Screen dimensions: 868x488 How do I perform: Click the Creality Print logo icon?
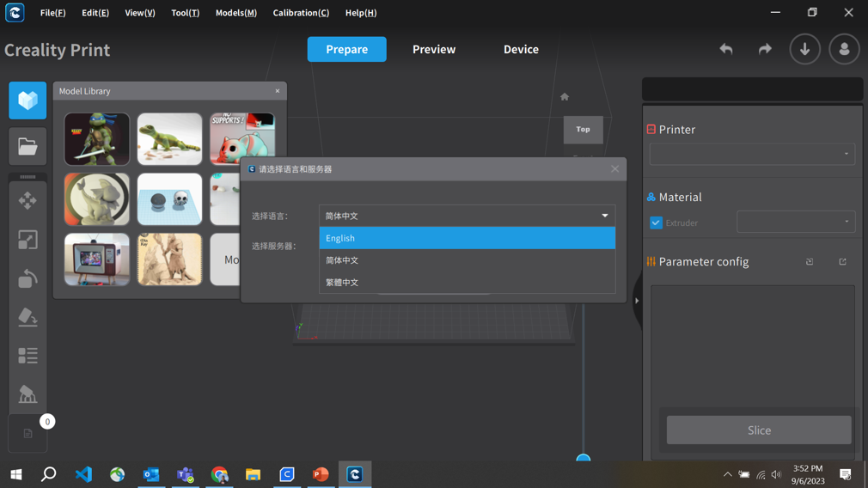pyautogui.click(x=15, y=12)
